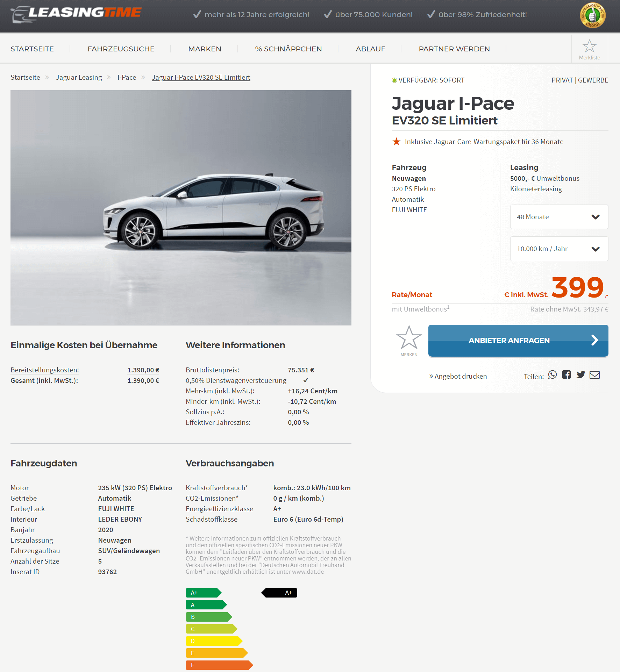
Task: Click the arrow on Anbieter Anfragen button
Action: 594,340
